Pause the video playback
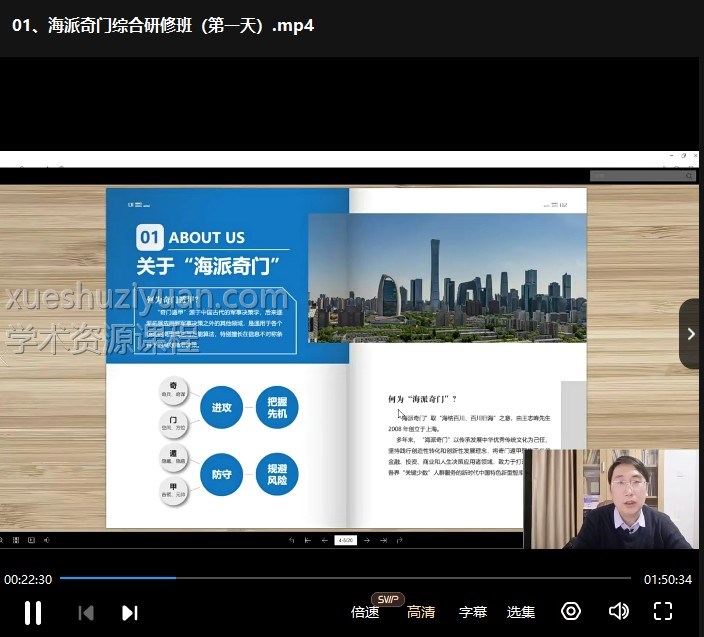 coord(32,612)
